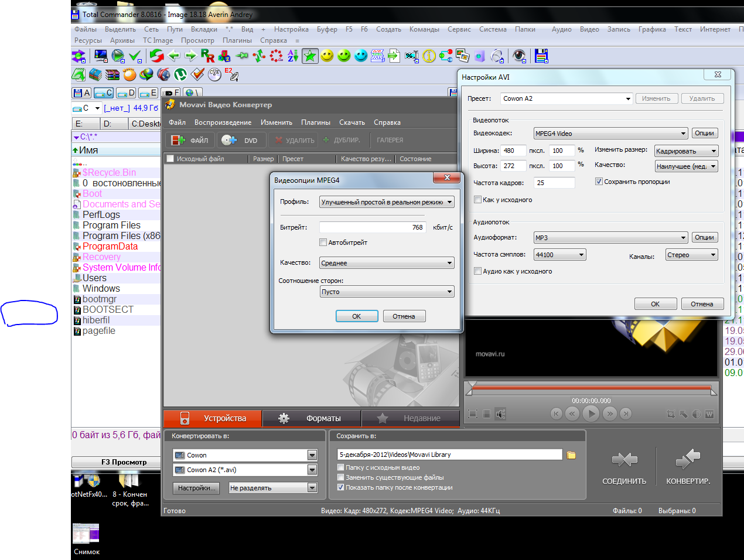
Task: Click OK in the Настройки AVI window
Action: coord(655,304)
